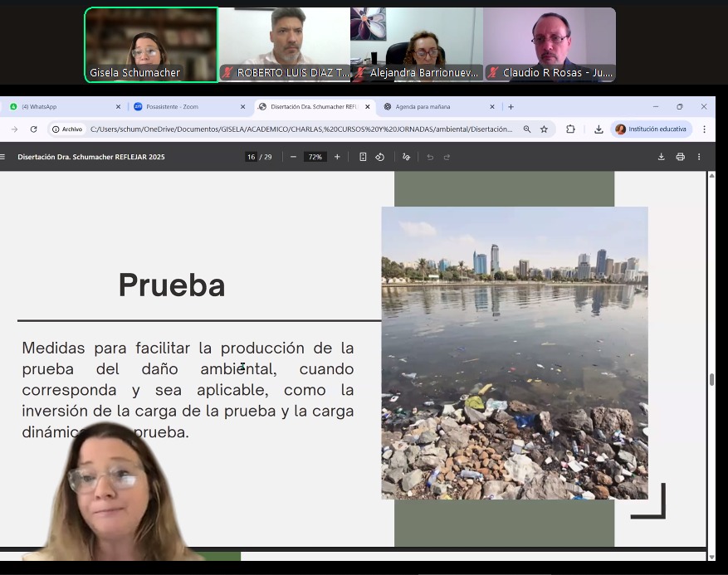Select the draw annotation tool

point(406,157)
